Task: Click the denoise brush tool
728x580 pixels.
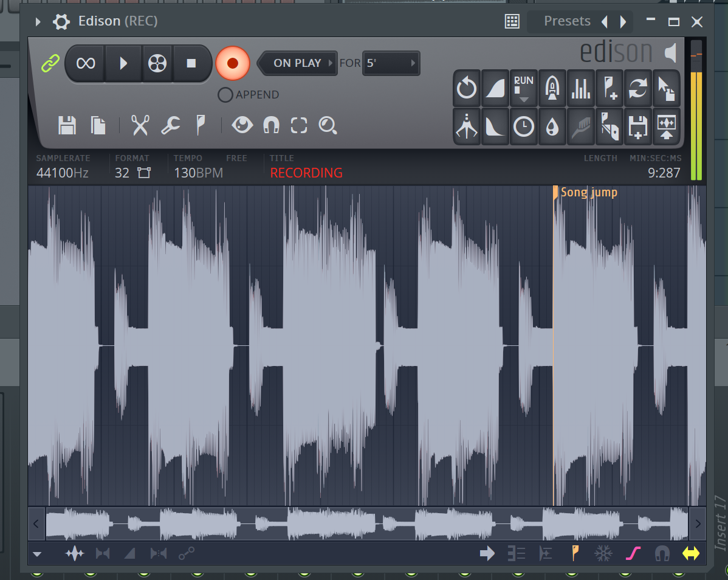Action: (x=581, y=126)
